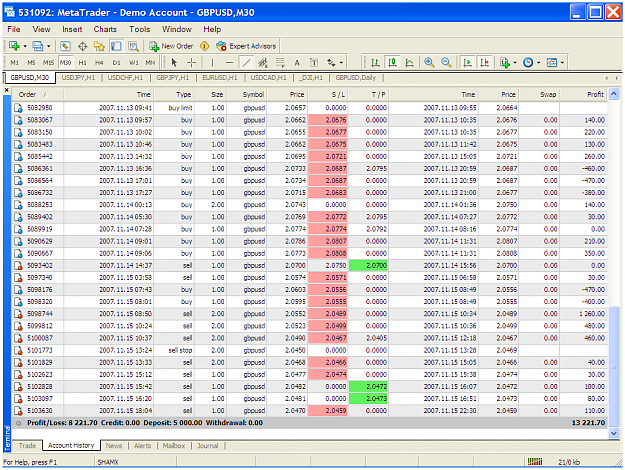Open the Charts menu

(105, 29)
